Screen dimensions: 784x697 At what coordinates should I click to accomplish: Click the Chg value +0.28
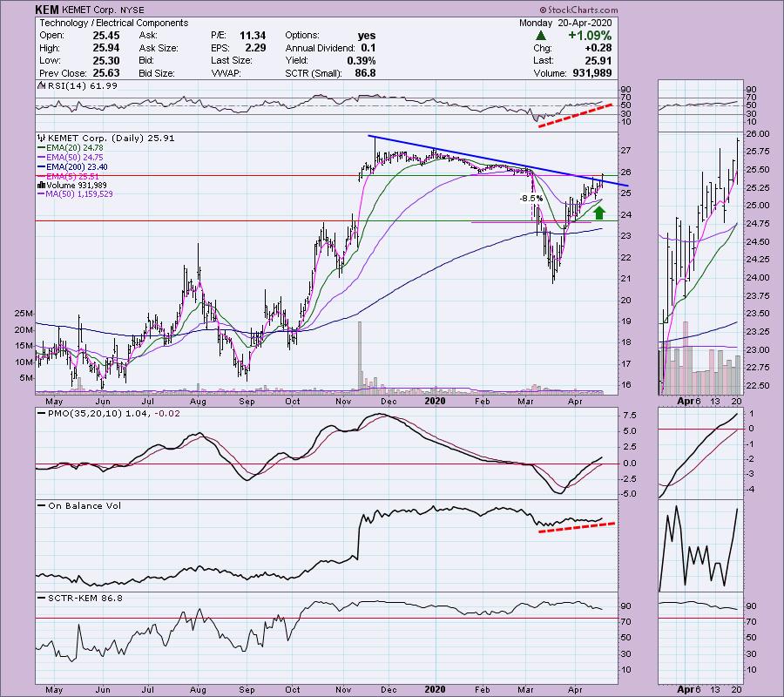tap(598, 48)
